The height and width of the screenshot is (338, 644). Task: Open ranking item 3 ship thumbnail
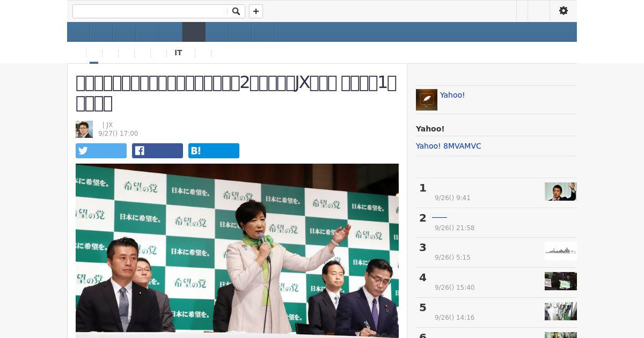pos(561,251)
